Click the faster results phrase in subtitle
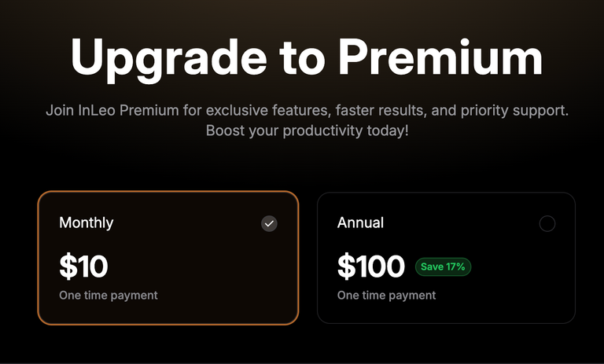This screenshot has height=364, width=604. 381,111
